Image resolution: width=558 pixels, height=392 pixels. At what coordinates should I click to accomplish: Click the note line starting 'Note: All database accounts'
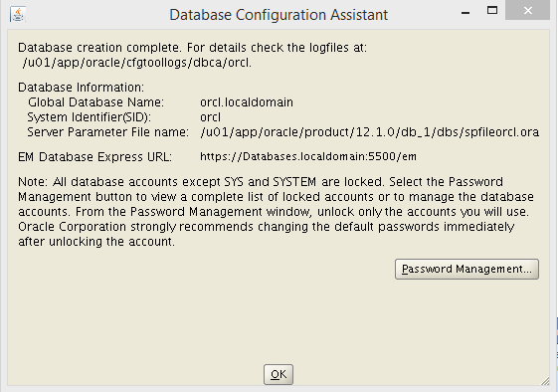(x=261, y=182)
